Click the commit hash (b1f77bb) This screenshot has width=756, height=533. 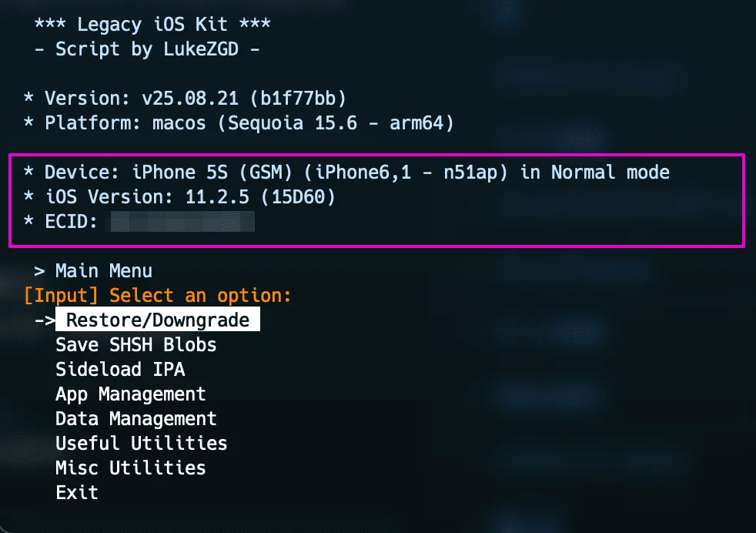click(x=298, y=99)
